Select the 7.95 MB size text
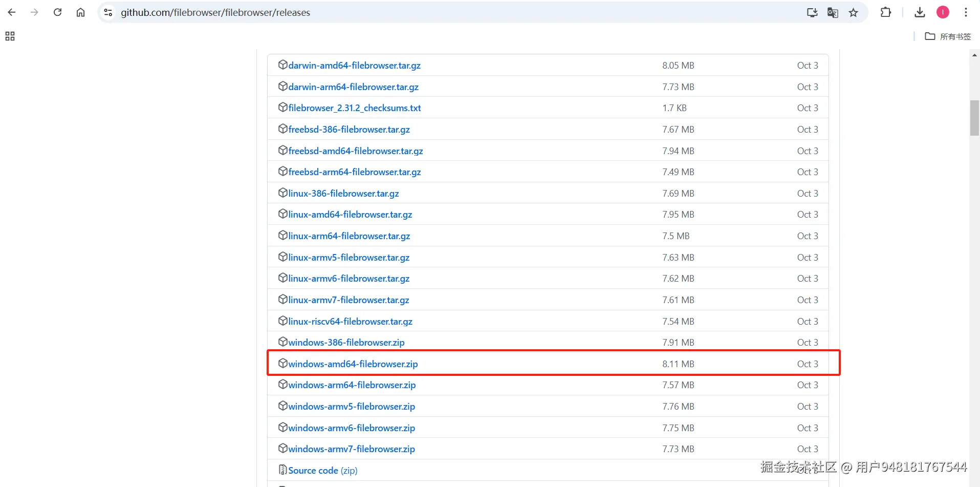This screenshot has height=487, width=980. coord(678,215)
